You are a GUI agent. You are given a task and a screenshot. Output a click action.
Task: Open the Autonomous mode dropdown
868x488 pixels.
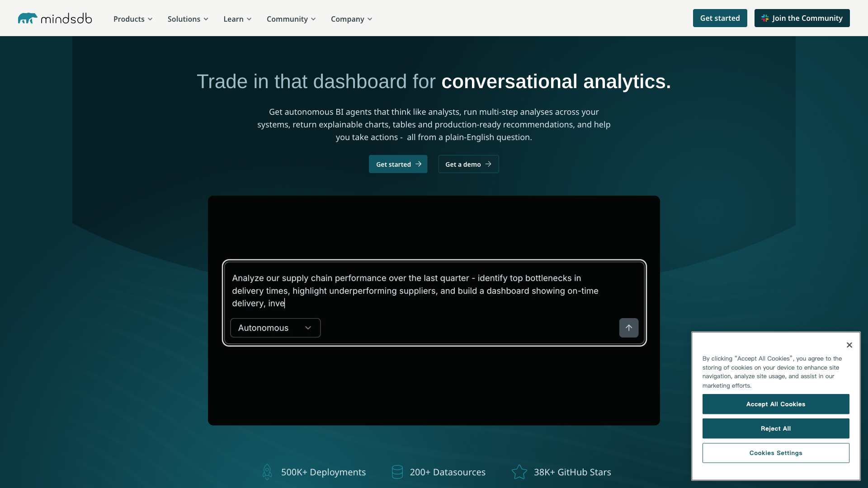(x=275, y=328)
